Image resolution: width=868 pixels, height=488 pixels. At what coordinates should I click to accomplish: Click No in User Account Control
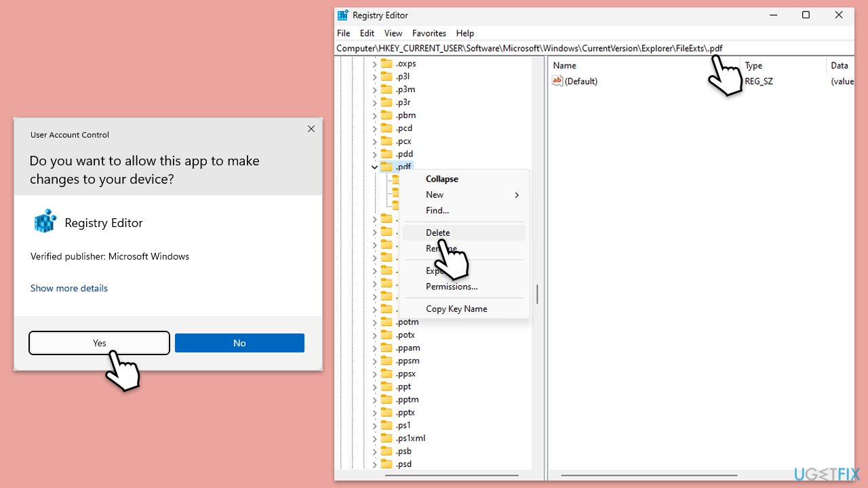tap(239, 343)
